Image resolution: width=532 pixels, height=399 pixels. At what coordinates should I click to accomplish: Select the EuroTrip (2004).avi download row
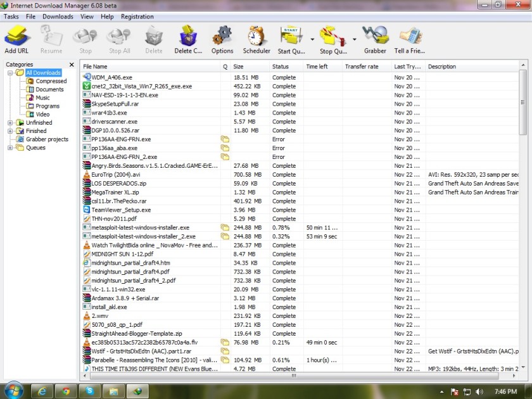coord(300,174)
